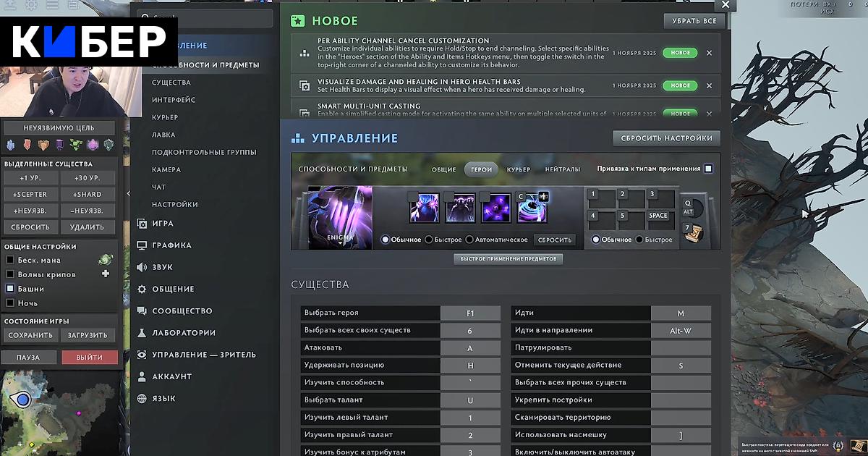The image size is (868, 456).
Task: Open the Графика section with monitor icon
Action: point(171,245)
